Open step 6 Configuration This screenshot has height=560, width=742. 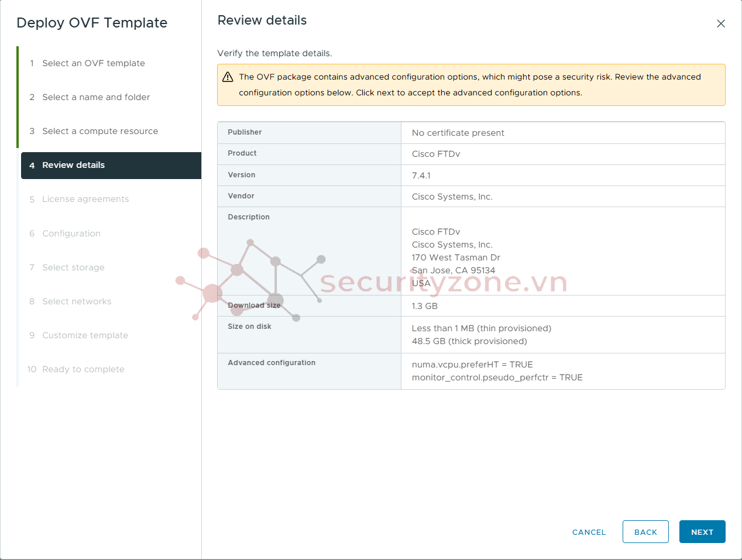click(x=71, y=233)
